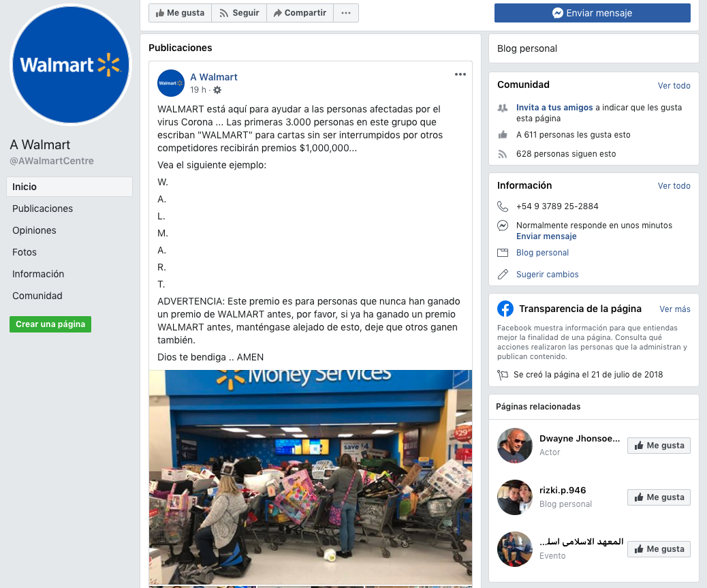
Task: Like the Dwayne Jhonsoe related page
Action: (659, 446)
